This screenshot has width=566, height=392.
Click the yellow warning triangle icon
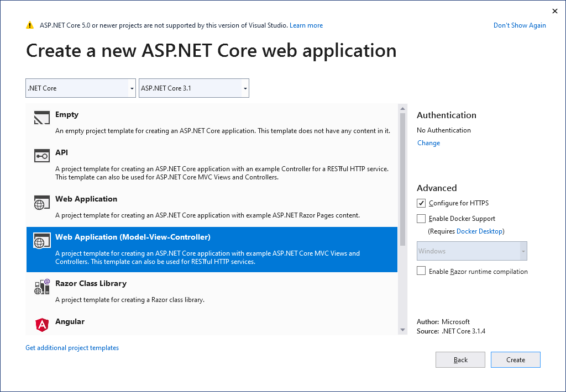pyautogui.click(x=30, y=25)
